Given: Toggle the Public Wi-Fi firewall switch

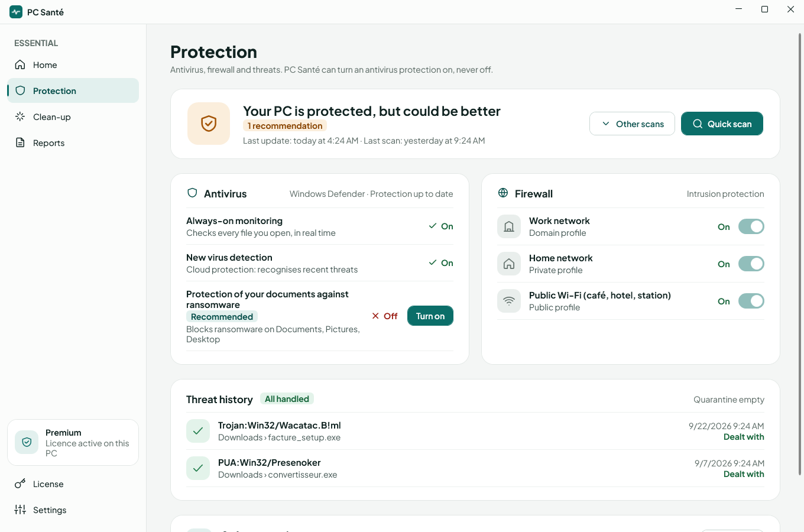Looking at the screenshot, I should [751, 301].
